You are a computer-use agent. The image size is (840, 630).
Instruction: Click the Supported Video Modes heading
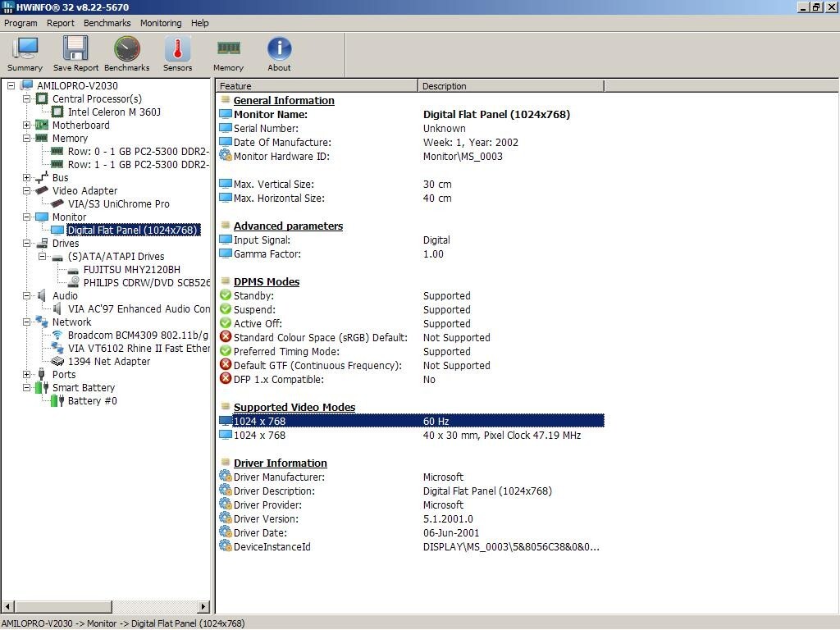pos(294,407)
